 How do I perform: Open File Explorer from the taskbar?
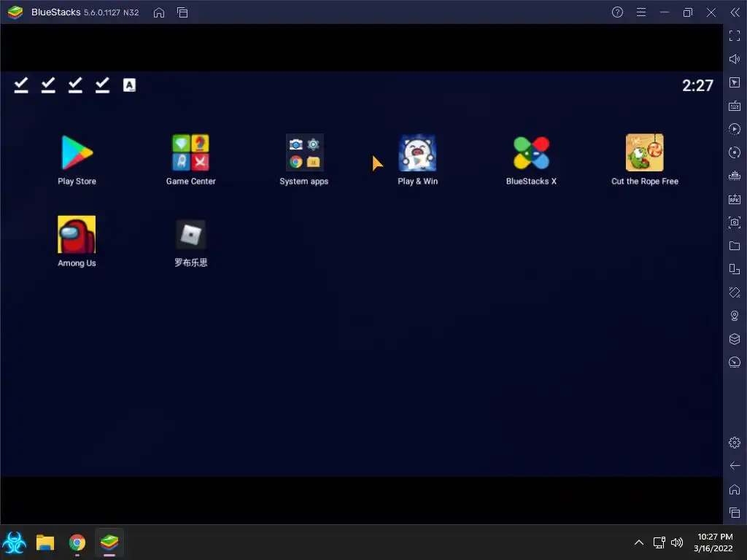coord(45,542)
